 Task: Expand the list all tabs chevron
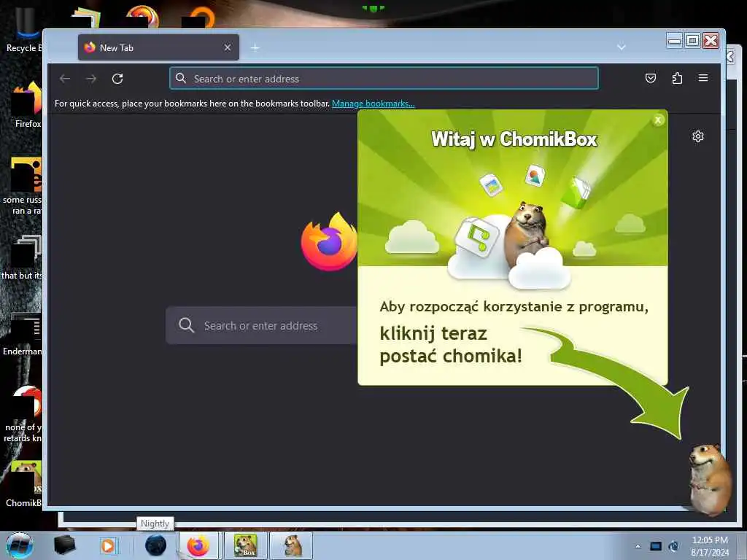(622, 47)
